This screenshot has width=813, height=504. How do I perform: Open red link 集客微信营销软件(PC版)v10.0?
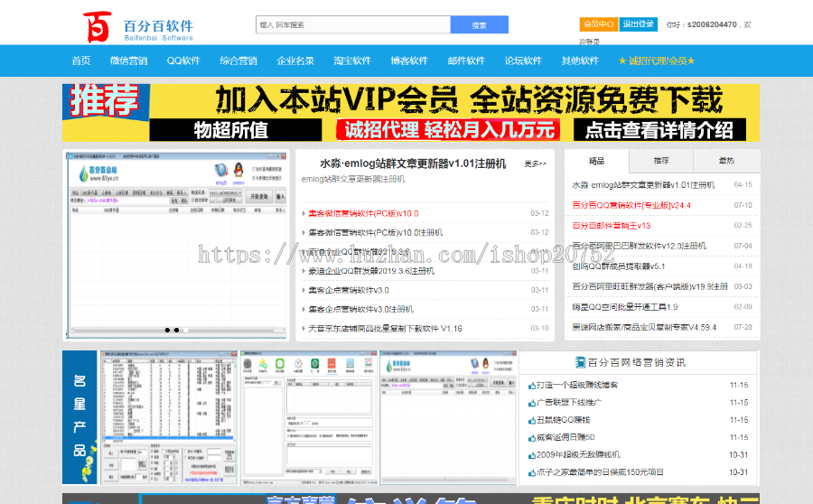point(363,213)
